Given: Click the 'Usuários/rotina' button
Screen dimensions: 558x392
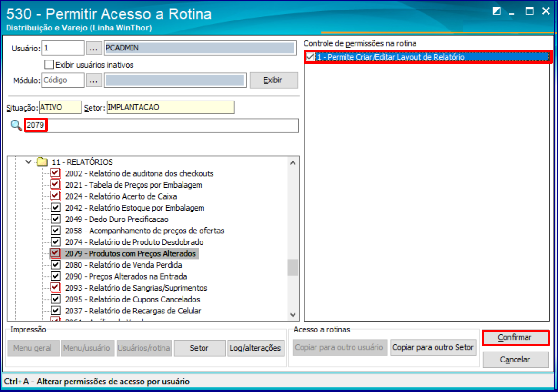Looking at the screenshot, I should pos(144,348).
